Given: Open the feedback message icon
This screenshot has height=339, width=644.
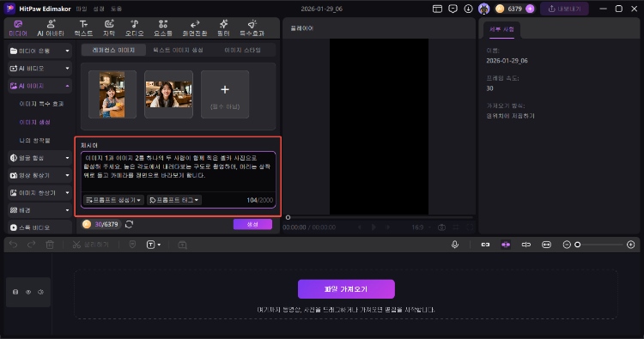Looking at the screenshot, I should pyautogui.click(x=453, y=9).
